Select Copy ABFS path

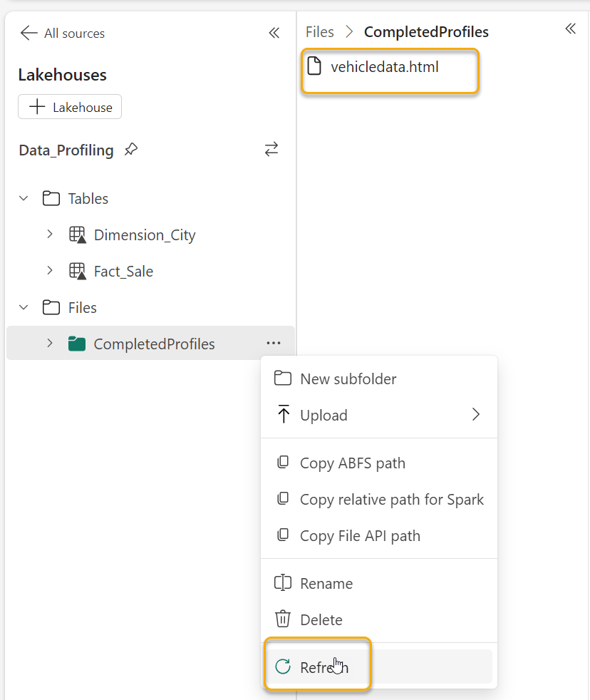(x=352, y=463)
